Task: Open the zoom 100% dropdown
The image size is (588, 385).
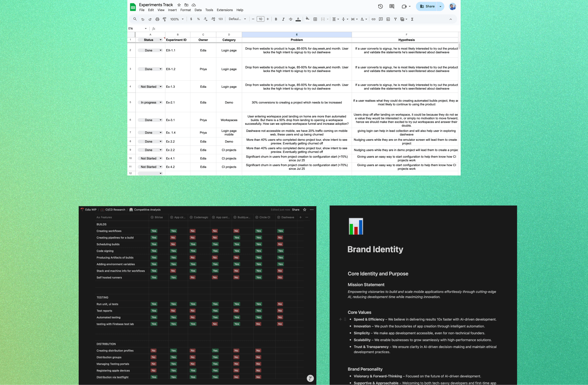Action: click(x=177, y=19)
